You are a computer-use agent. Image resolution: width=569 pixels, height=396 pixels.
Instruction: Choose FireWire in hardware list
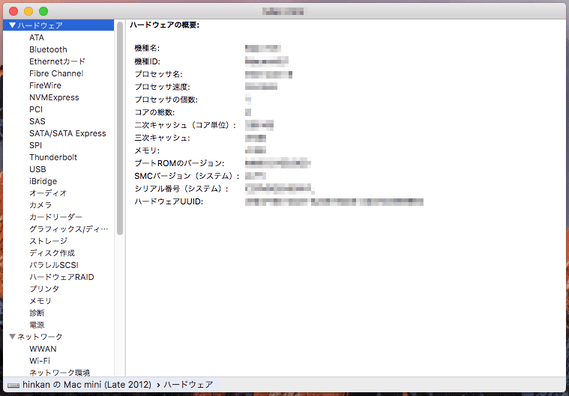[45, 85]
